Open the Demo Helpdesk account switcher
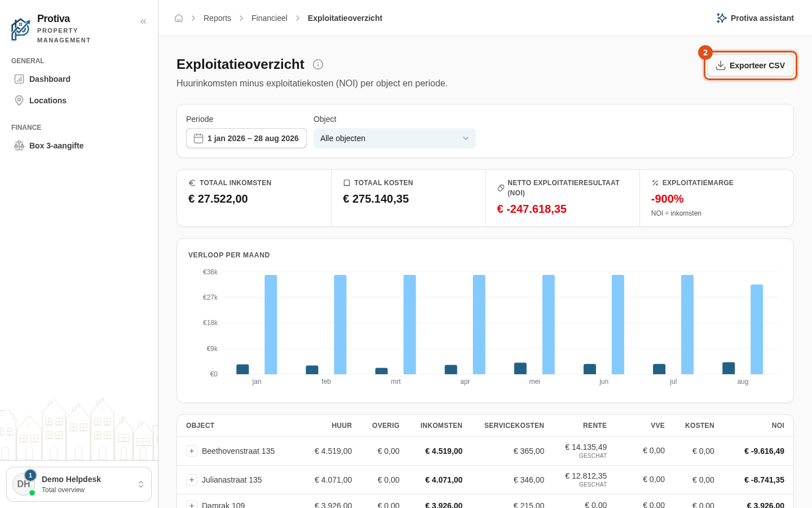 point(79,484)
